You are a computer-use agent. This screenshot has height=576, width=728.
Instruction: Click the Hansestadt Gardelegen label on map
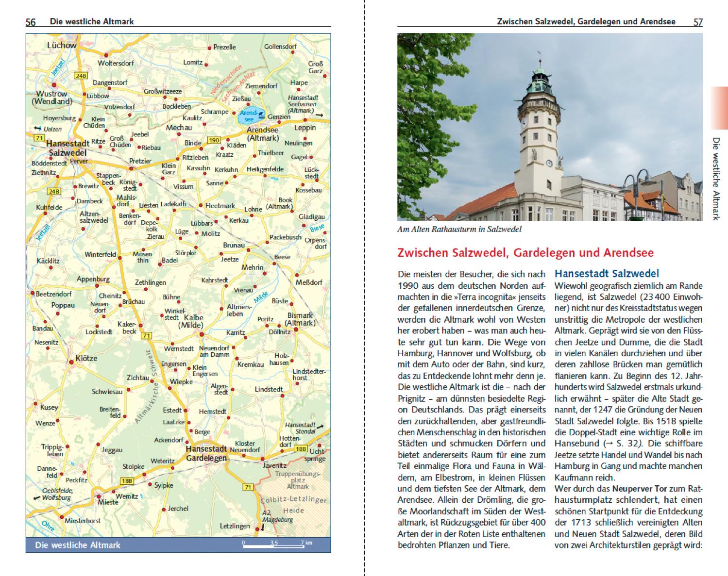pyautogui.click(x=206, y=453)
